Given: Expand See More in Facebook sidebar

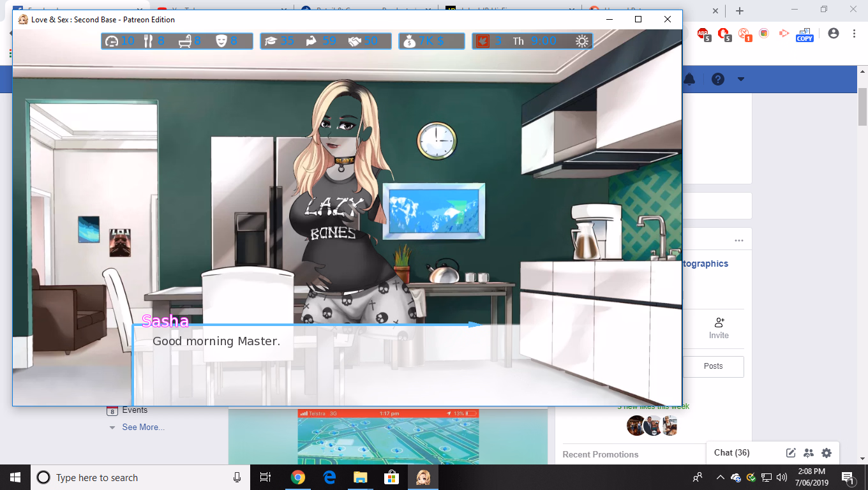Looking at the screenshot, I should [x=143, y=427].
